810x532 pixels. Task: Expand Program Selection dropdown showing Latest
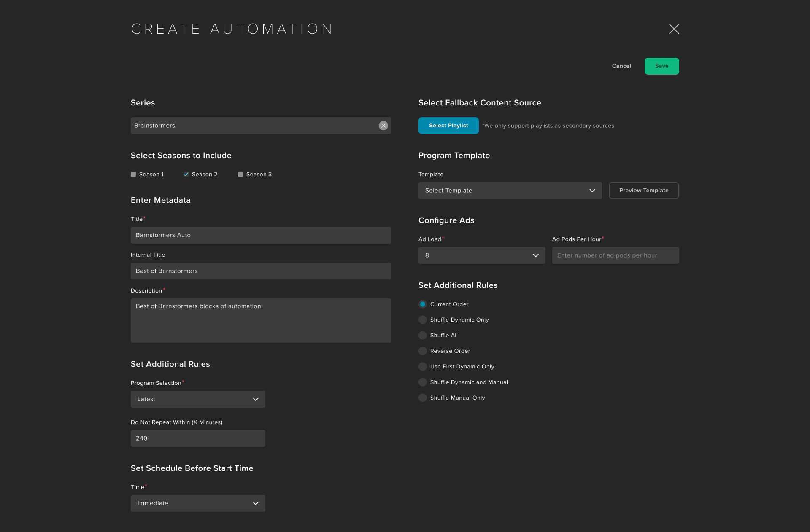tap(198, 399)
